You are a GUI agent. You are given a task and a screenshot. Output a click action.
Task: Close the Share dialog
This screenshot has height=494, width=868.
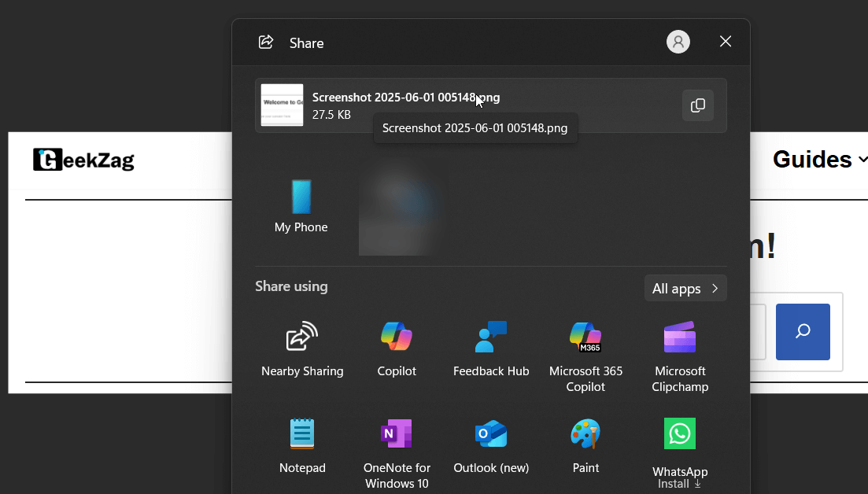pos(726,42)
